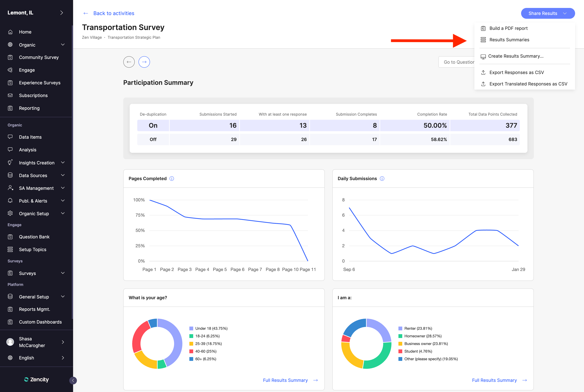Click the next question arrow circle
This screenshot has height=392, width=584.
(x=144, y=62)
